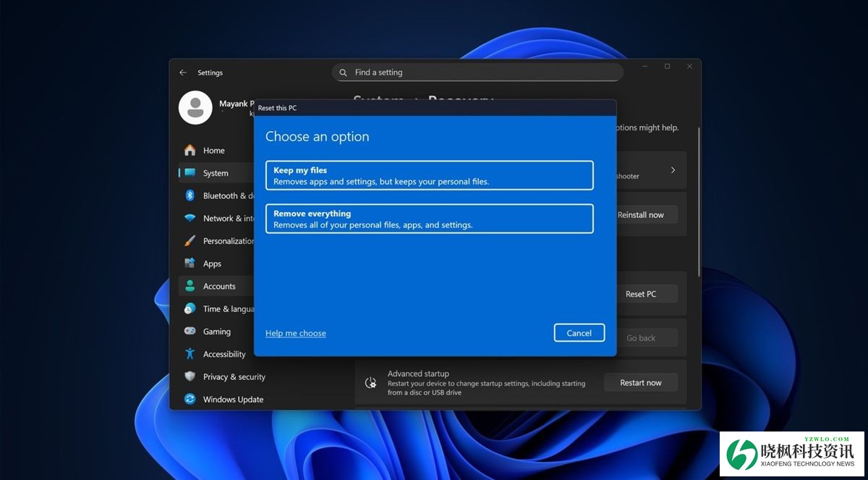
Task: Cancel the Reset this PC dialog
Action: [x=579, y=333]
